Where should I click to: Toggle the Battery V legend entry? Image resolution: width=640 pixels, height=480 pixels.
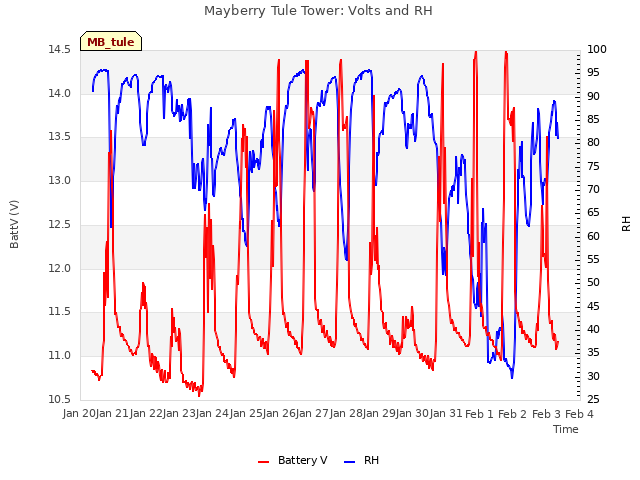(x=292, y=460)
